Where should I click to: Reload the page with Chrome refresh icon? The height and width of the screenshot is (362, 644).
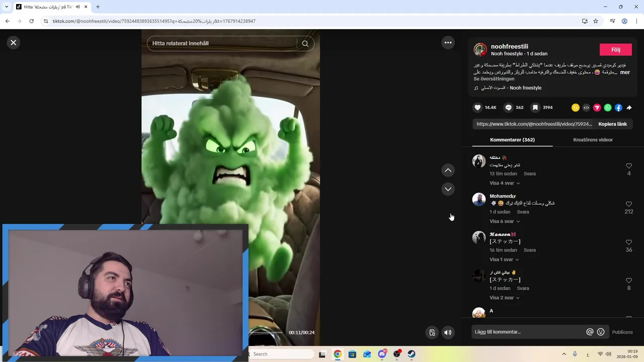[31, 21]
